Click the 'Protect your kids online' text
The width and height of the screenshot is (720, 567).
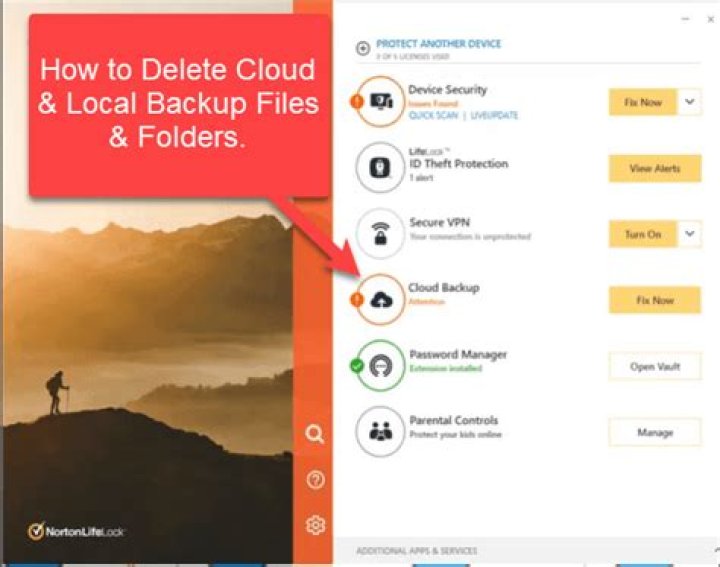click(456, 434)
